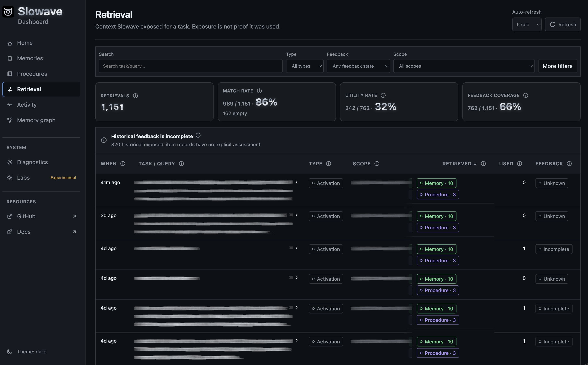Click the When column info icon

point(123,163)
